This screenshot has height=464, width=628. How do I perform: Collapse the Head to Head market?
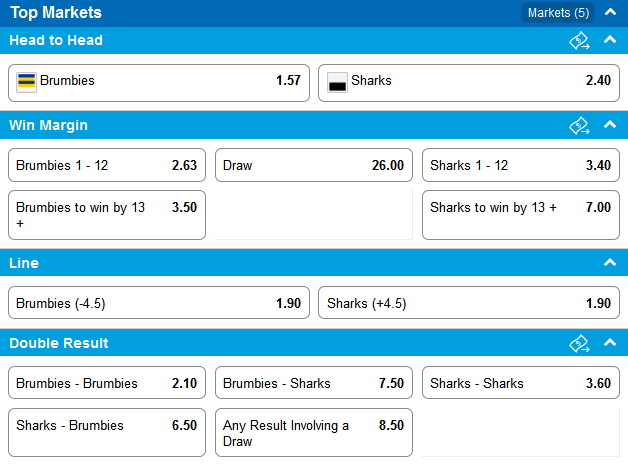click(610, 40)
